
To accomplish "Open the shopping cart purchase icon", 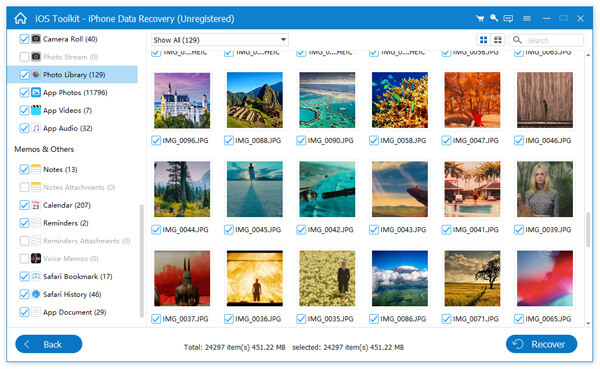I will coord(480,18).
